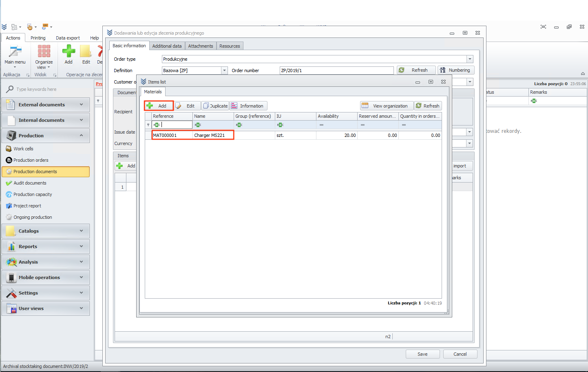This screenshot has height=372, width=588.
Task: Click the Save button
Action: point(422,354)
